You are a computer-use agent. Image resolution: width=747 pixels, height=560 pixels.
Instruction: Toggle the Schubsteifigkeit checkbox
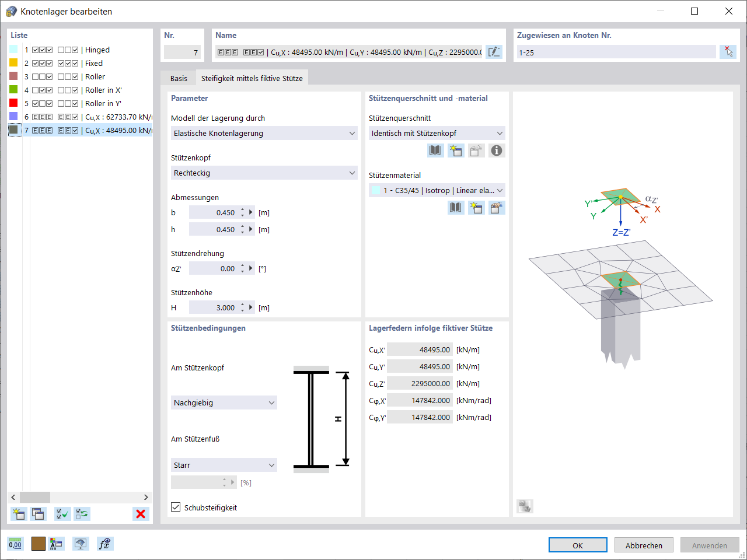point(176,507)
